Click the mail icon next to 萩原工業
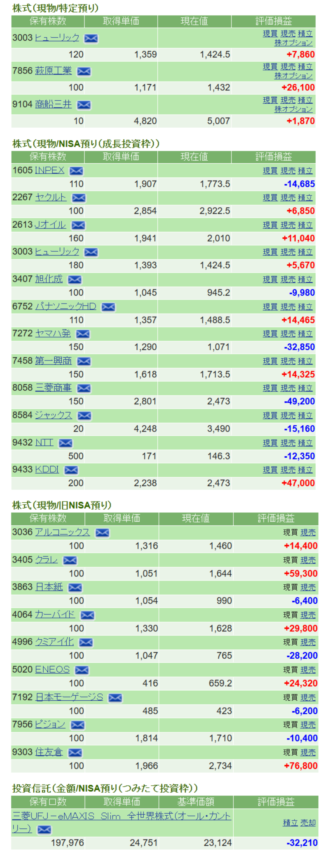This screenshot has height=868, width=326. 84,71
